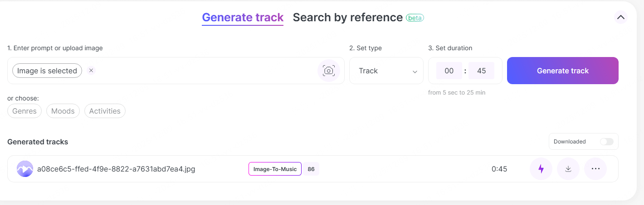Screen dimensions: 644x205
Task: Open the Track type dropdown
Action: (x=386, y=71)
